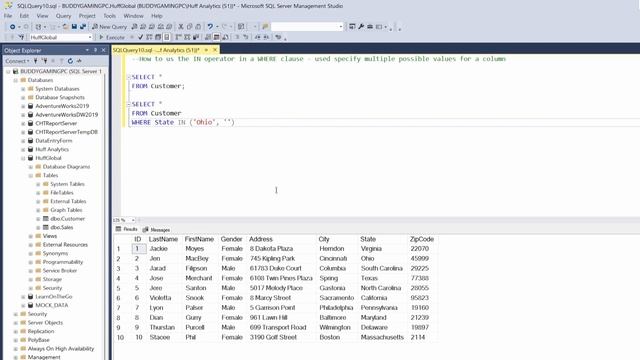The height and width of the screenshot is (360, 640).
Task: Click the Query Options icon
Action: (158, 37)
